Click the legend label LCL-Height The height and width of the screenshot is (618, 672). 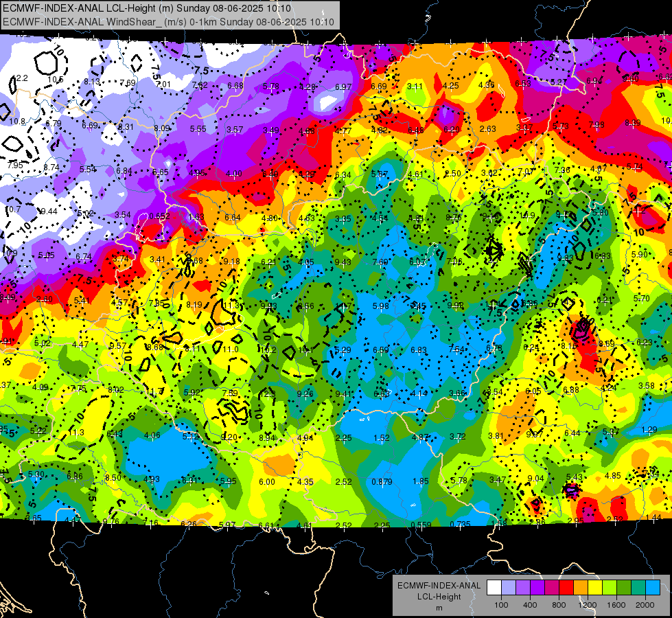pyautogui.click(x=439, y=597)
